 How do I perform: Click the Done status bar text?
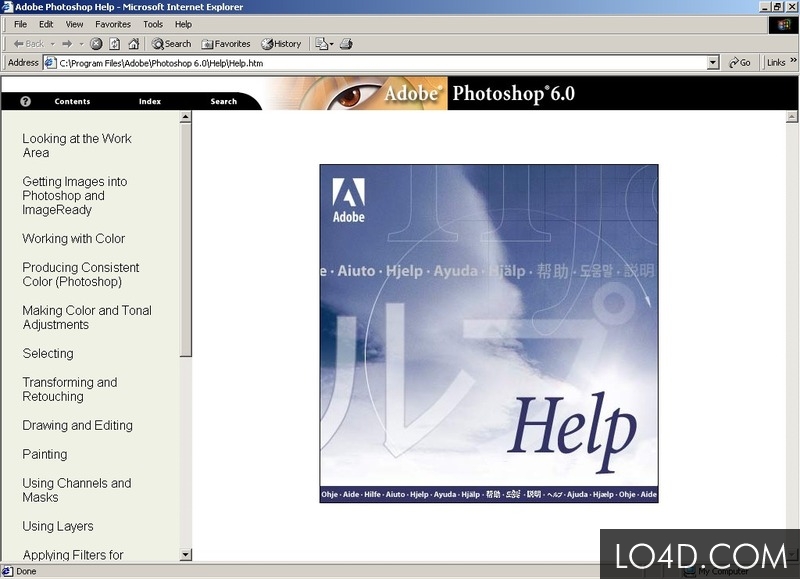pos(26,571)
